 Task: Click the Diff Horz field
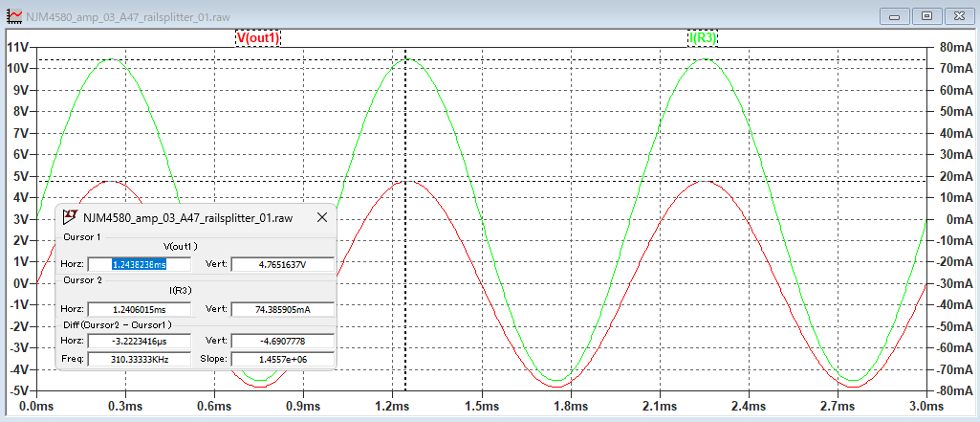click(x=139, y=341)
